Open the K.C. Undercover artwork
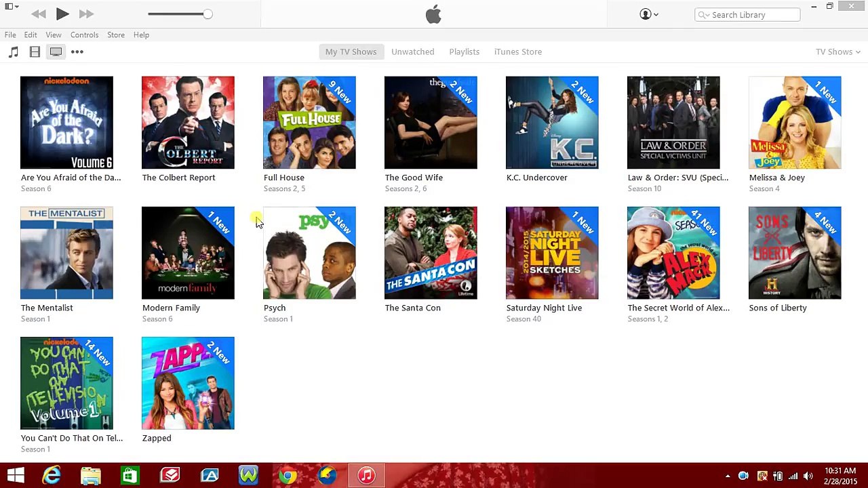868x488 pixels. [x=552, y=123]
